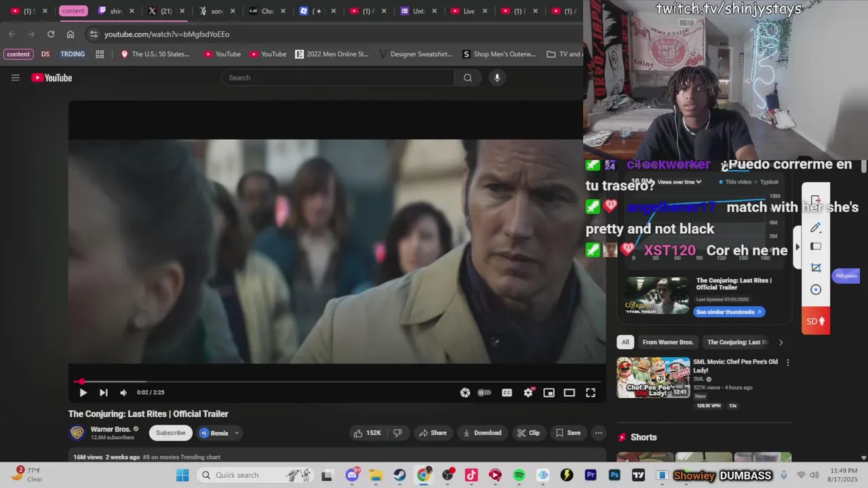
Task: Select the crop tool in side toolbar
Action: click(816, 268)
